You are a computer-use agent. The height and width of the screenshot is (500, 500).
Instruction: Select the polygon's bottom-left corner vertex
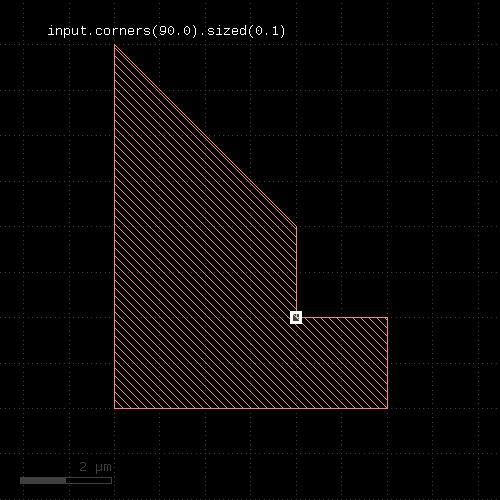coord(114,408)
